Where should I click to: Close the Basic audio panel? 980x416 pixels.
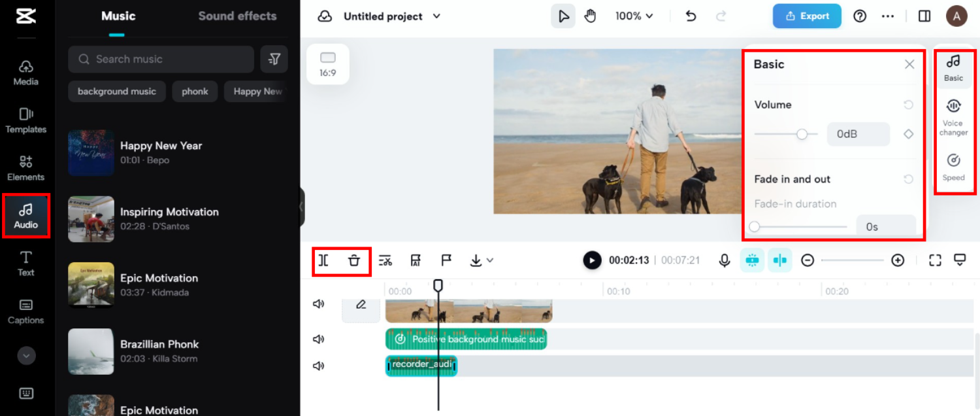coord(909,64)
